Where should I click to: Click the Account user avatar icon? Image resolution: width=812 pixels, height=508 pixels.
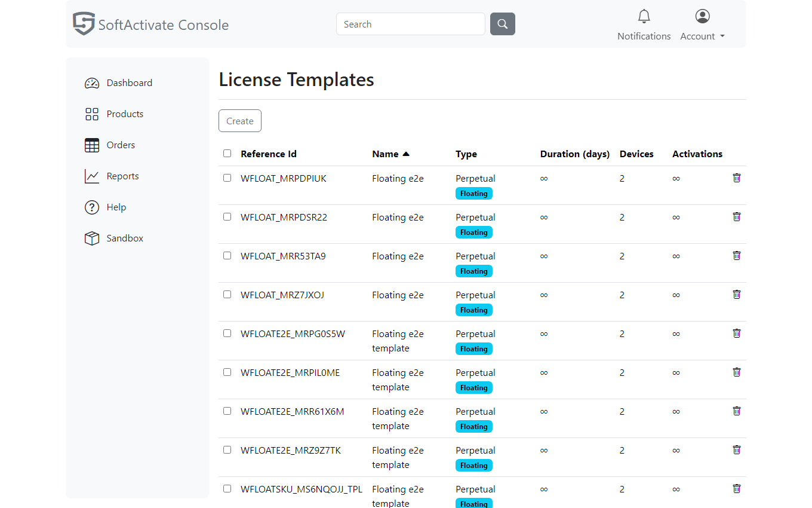pos(703,16)
